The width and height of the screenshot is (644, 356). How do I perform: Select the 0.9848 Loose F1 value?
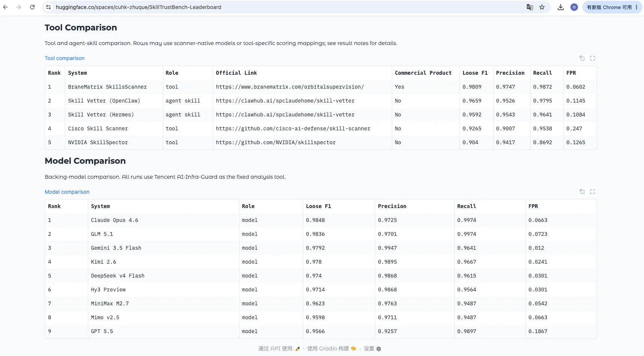(339, 220)
